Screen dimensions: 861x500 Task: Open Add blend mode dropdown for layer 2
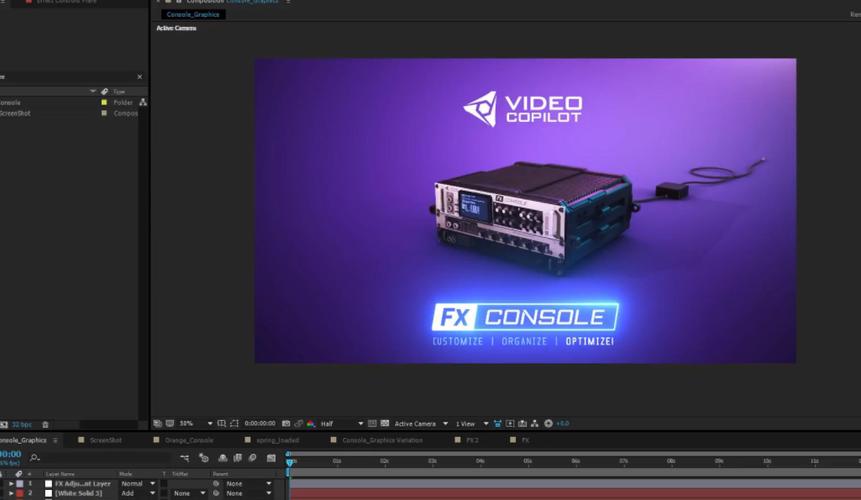138,493
